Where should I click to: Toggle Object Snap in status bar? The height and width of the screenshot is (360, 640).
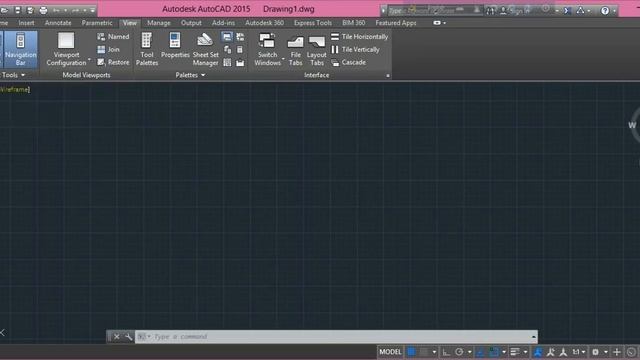tap(494, 352)
